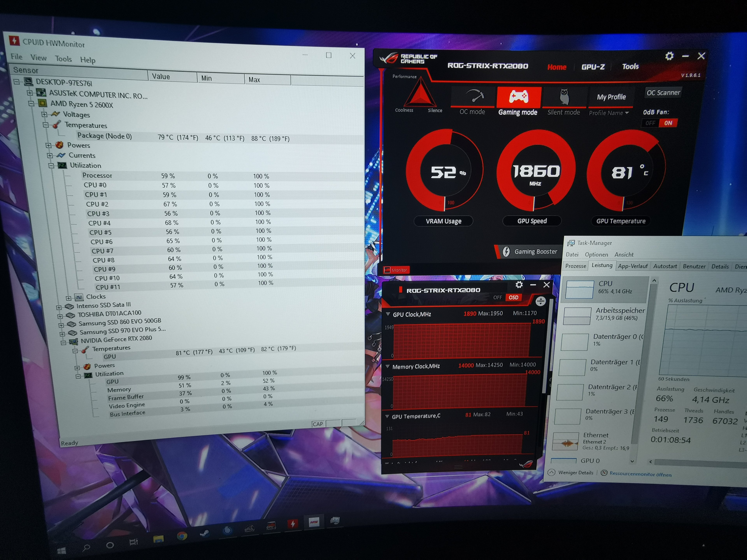Open the View menu in HWMonitor
The width and height of the screenshot is (747, 560).
coord(39,58)
